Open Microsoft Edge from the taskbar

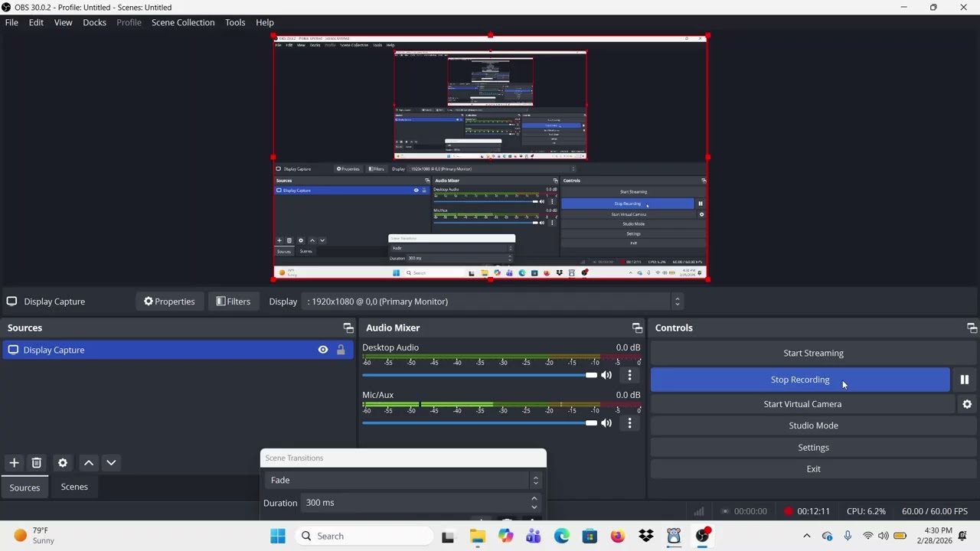pos(562,536)
